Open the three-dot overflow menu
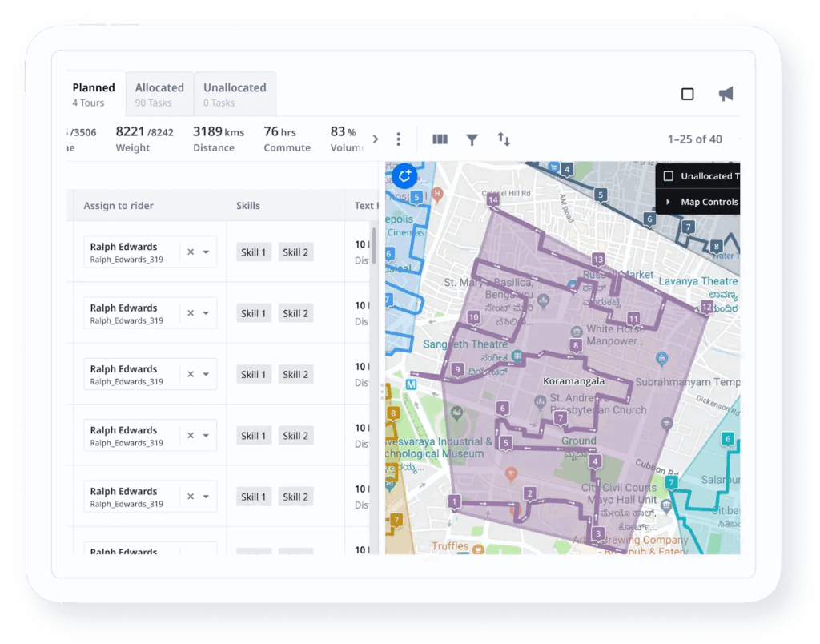The image size is (820, 644). (399, 139)
